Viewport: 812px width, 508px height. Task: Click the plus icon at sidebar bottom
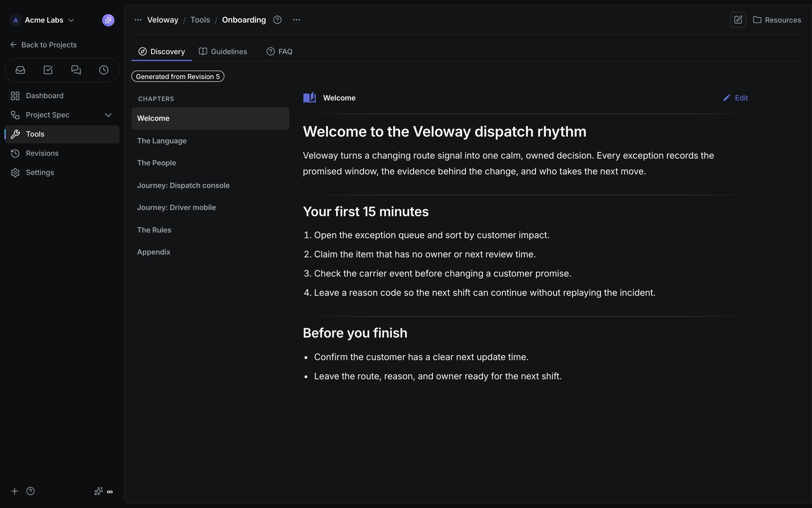point(14,491)
